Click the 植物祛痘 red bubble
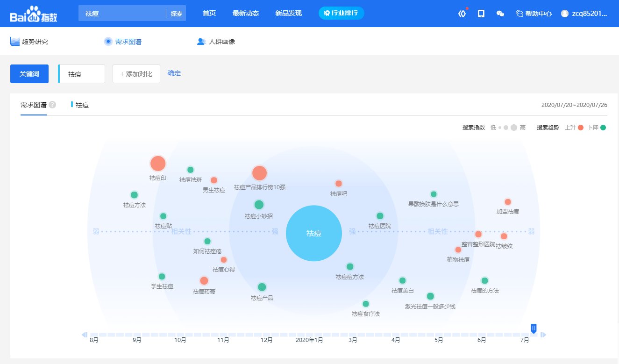 (x=458, y=250)
